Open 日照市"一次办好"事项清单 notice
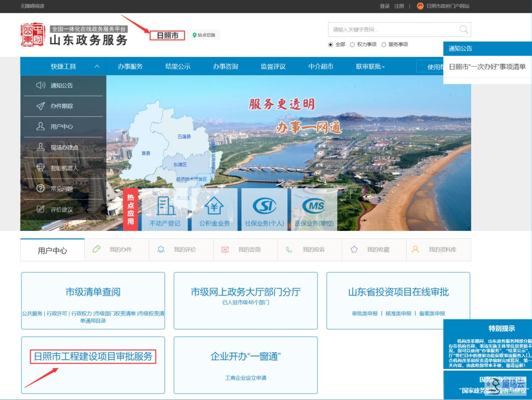The height and width of the screenshot is (400, 532). click(487, 67)
